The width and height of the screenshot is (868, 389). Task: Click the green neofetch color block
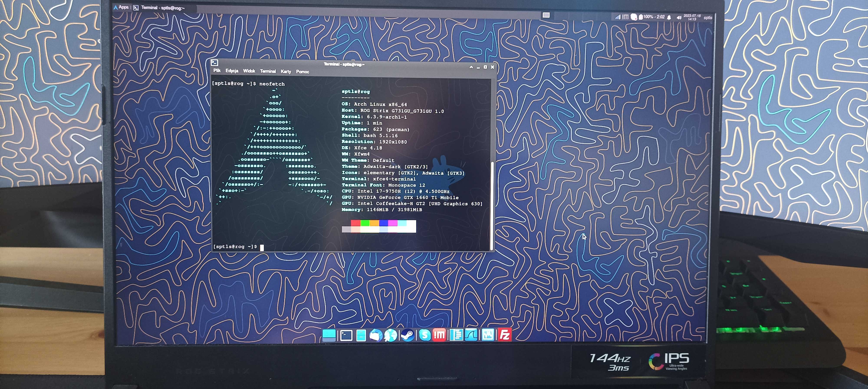365,223
